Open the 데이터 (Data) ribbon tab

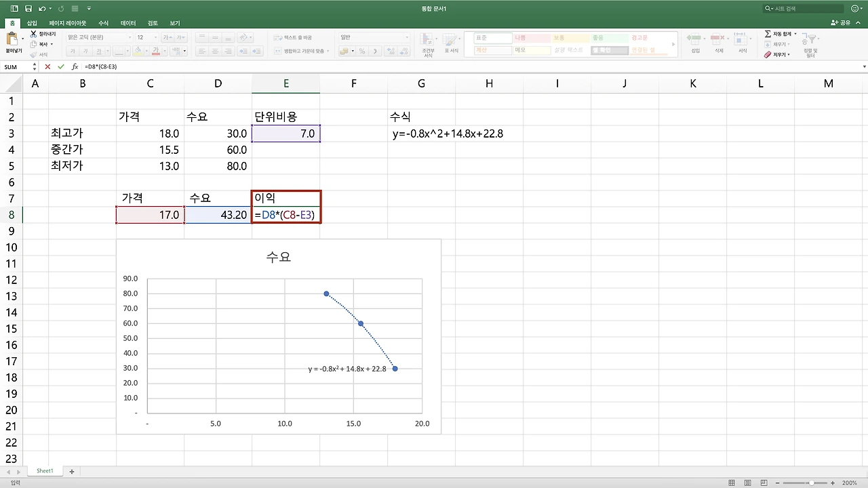click(128, 23)
